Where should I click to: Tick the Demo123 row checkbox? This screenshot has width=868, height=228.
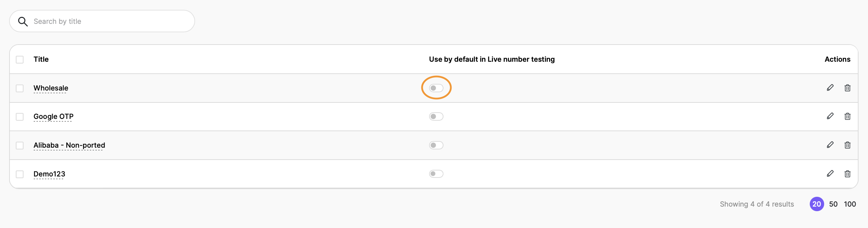20,174
